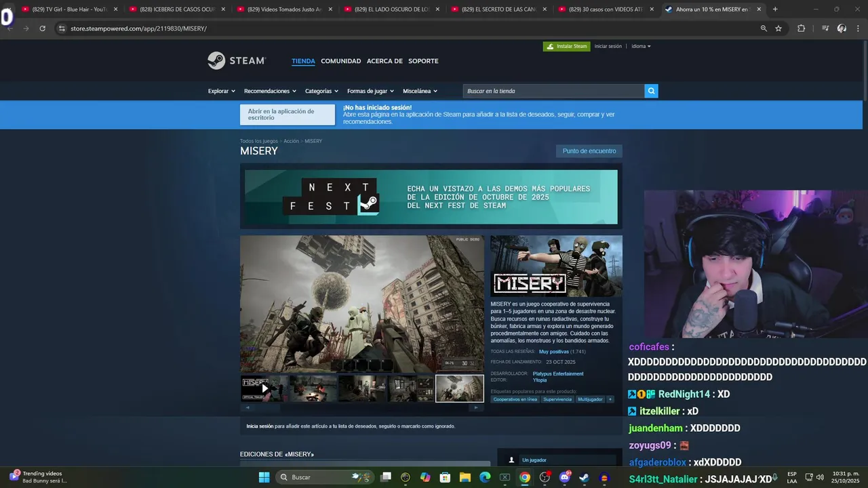
Task: Open the Chrome three-dot menu
Action: coord(858,28)
